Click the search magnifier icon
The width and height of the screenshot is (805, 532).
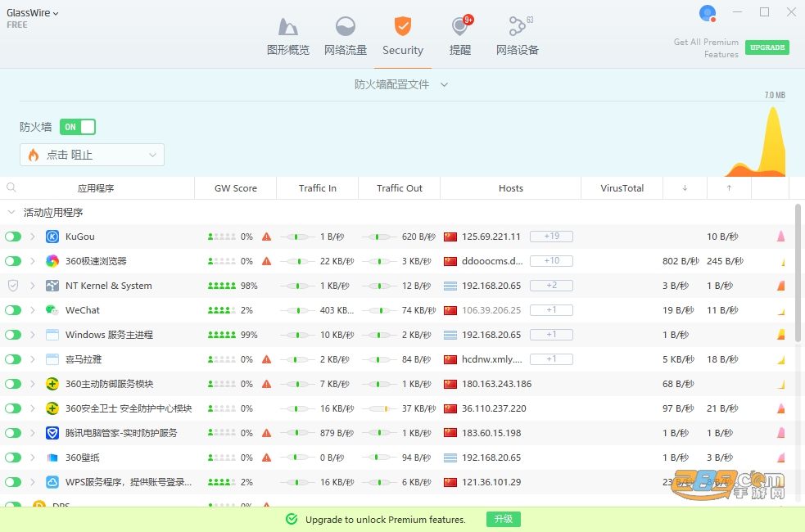(11, 187)
